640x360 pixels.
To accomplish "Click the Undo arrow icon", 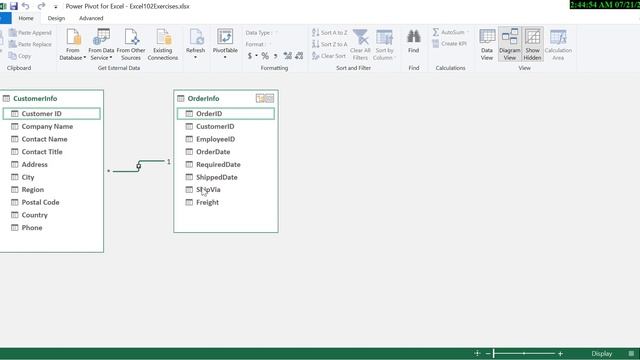I will pyautogui.click(x=26, y=6).
